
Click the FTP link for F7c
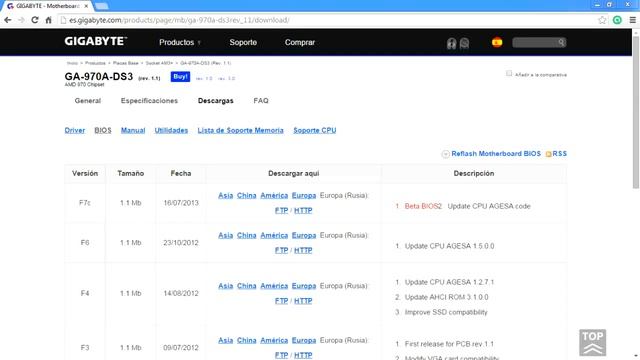[x=281, y=211]
